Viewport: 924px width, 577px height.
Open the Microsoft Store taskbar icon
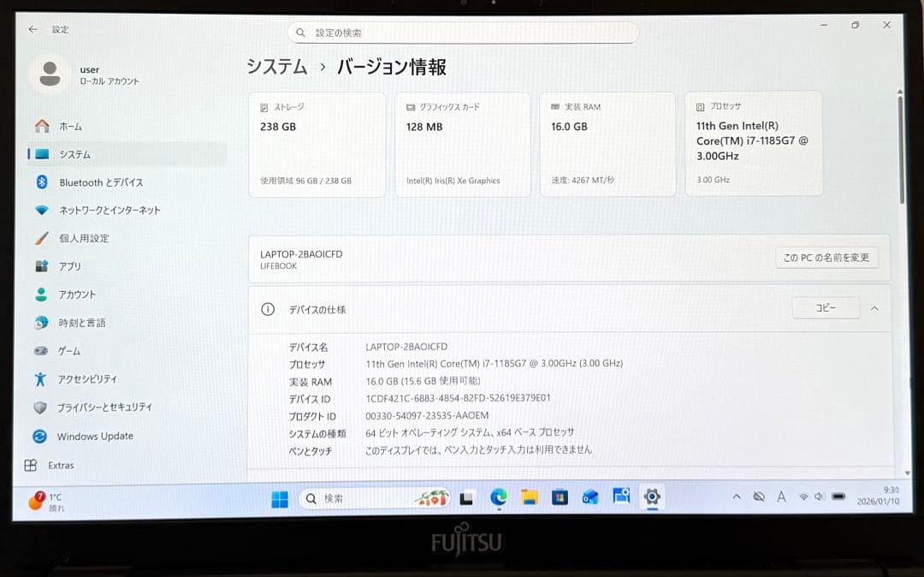pyautogui.click(x=559, y=497)
